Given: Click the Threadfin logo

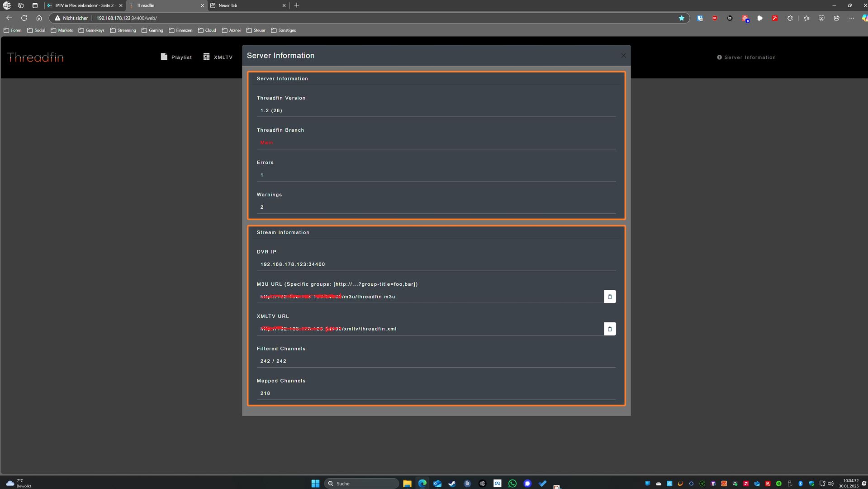Looking at the screenshot, I should tap(35, 58).
